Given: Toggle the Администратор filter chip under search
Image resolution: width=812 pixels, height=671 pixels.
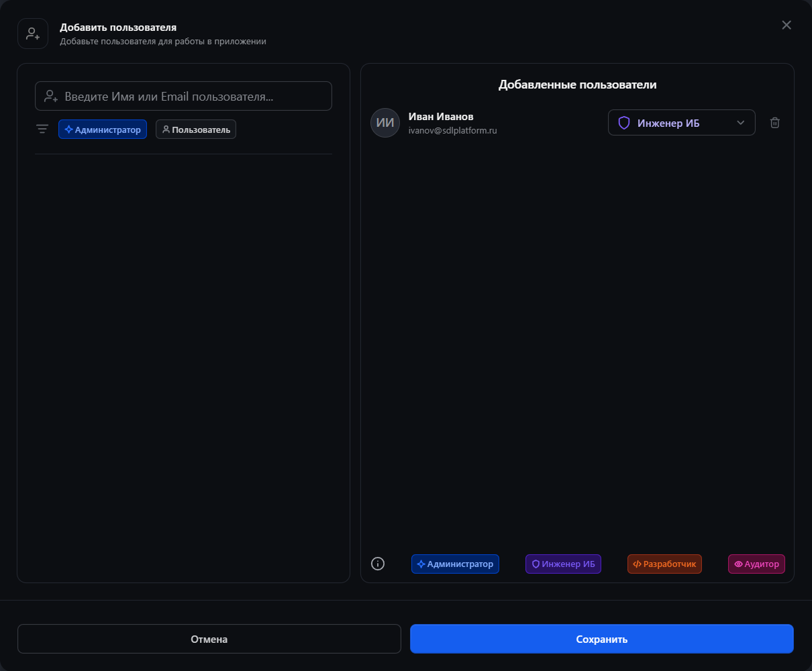Looking at the screenshot, I should click(103, 130).
